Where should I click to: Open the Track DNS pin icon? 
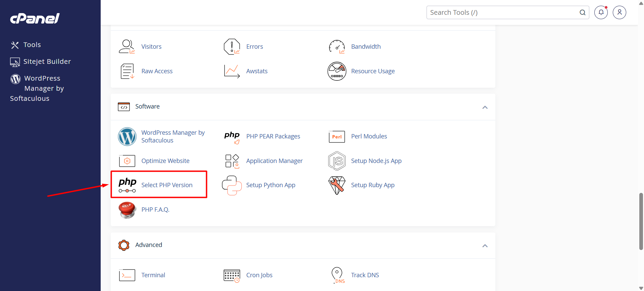pos(338,275)
